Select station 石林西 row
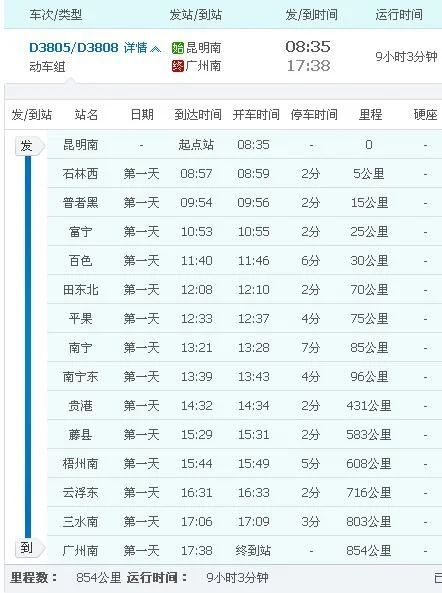Viewport: 442px width, 593px height. (244, 174)
